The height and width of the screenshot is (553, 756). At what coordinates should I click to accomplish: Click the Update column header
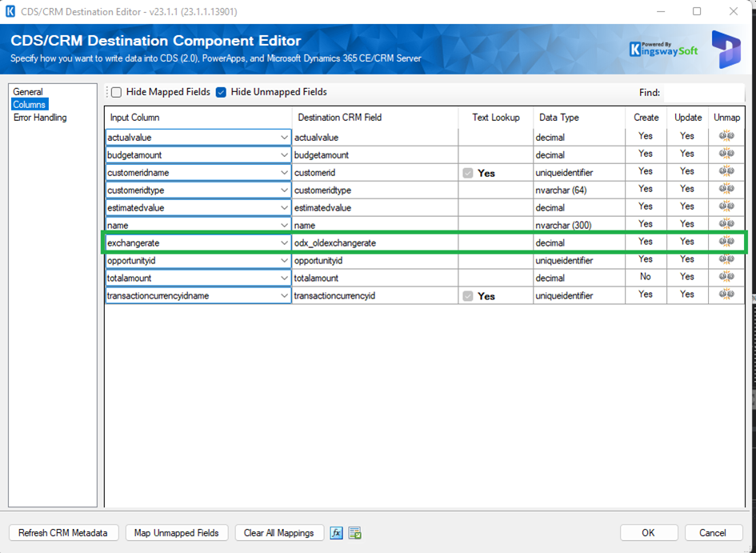[687, 118]
